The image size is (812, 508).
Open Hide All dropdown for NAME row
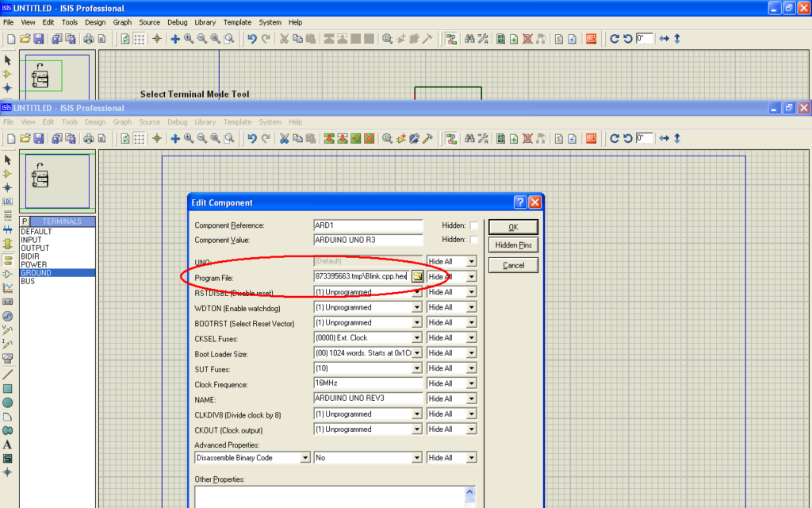[x=471, y=399]
